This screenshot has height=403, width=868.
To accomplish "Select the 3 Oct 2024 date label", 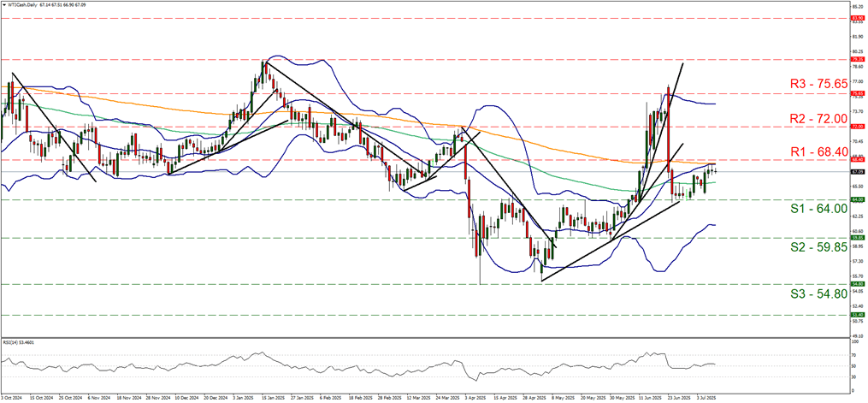I will (10, 398).
